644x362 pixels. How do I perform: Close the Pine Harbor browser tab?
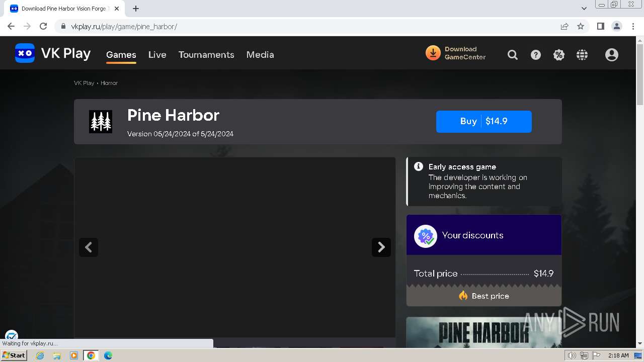[x=117, y=9]
